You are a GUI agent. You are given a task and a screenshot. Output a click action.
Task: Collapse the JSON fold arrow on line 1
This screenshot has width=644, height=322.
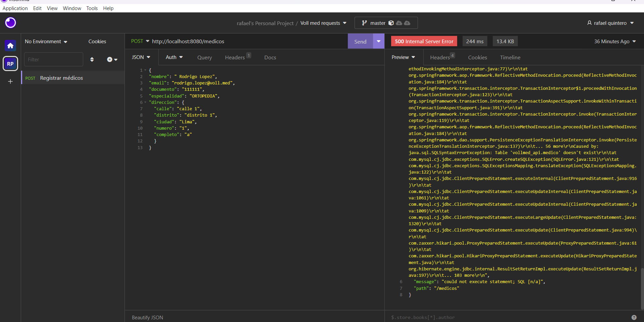pos(145,70)
